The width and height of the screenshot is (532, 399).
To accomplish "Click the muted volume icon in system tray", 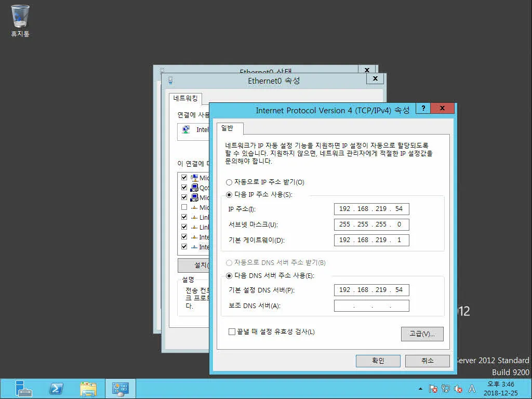I will pyautogui.click(x=458, y=389).
